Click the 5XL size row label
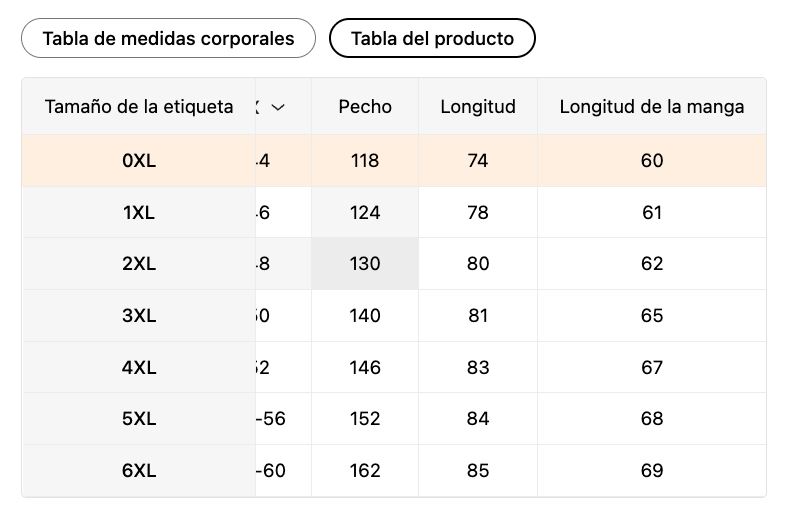The height and width of the screenshot is (514, 788). [x=139, y=419]
